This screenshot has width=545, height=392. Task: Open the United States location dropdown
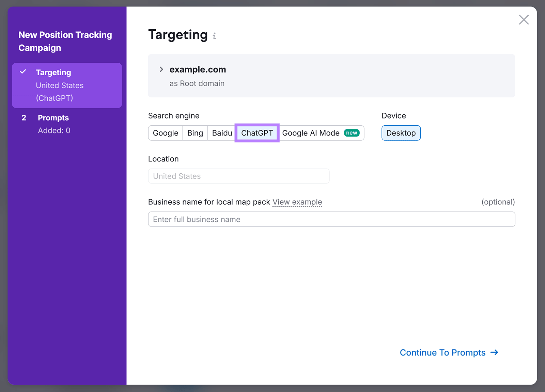click(x=238, y=176)
